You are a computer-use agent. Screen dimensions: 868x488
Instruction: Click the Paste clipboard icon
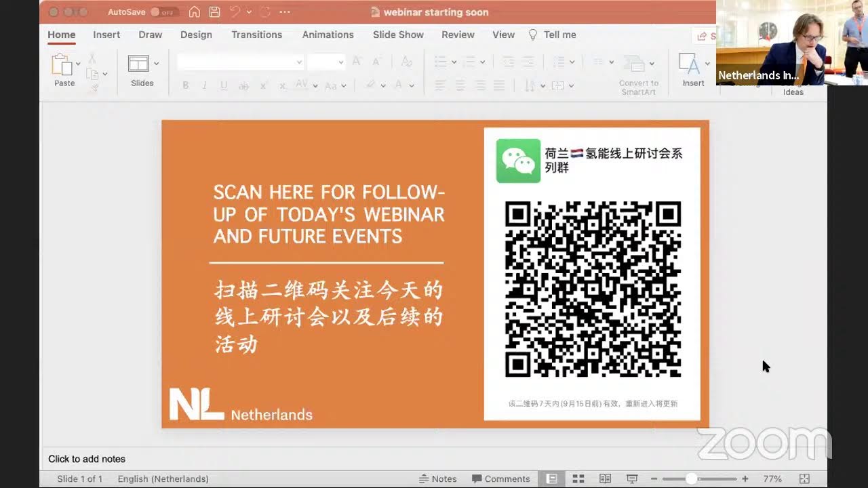coord(62,66)
